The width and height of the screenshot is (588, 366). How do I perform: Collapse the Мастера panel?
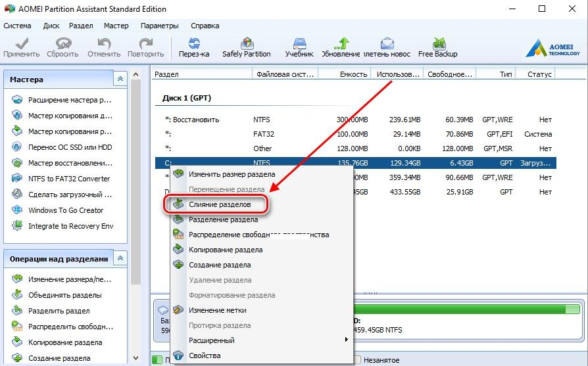[x=120, y=79]
